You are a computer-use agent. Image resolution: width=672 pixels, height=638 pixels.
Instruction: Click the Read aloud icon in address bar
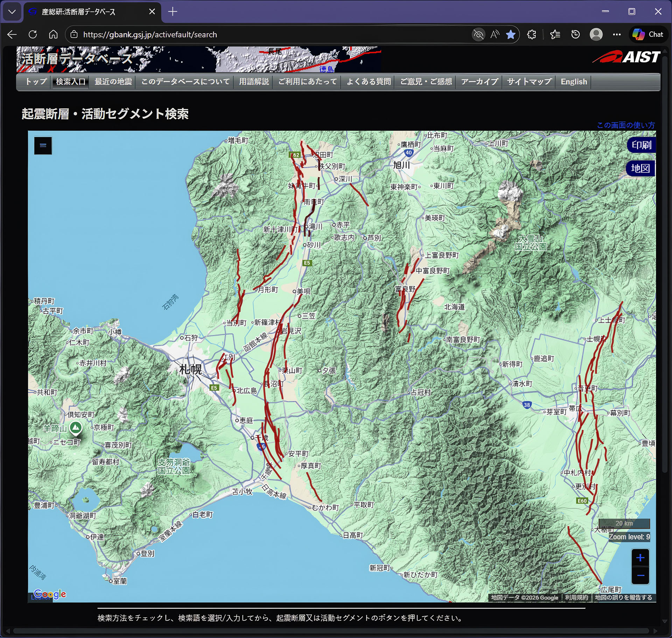tap(495, 34)
